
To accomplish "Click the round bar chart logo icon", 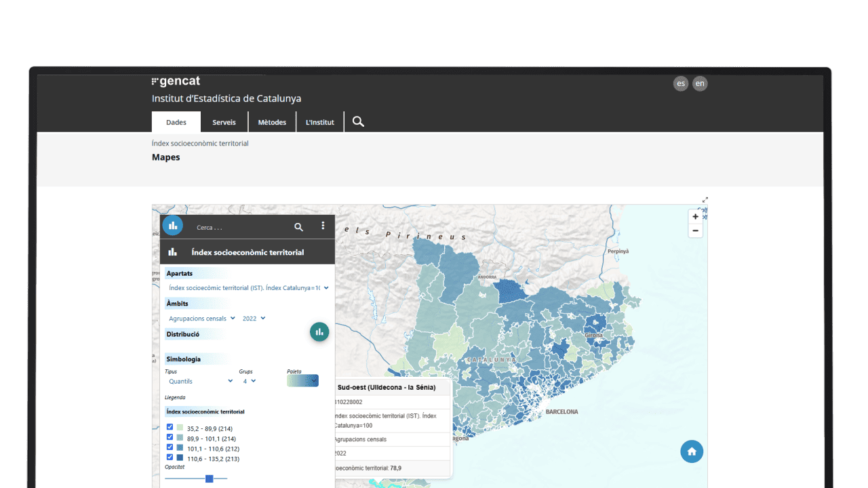I will tap(172, 225).
